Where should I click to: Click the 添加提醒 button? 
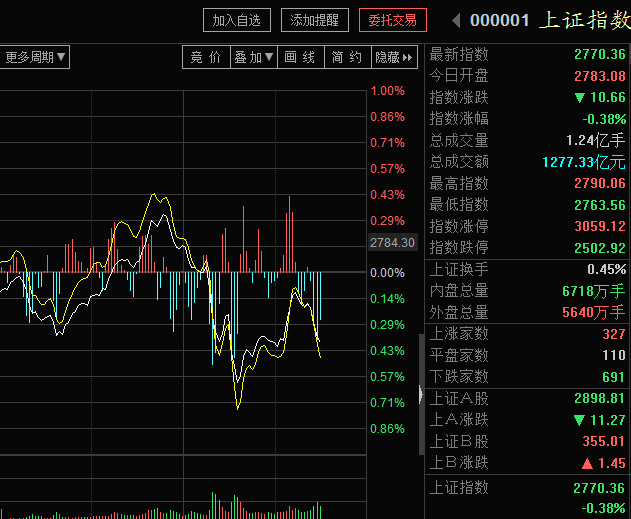[x=315, y=20]
